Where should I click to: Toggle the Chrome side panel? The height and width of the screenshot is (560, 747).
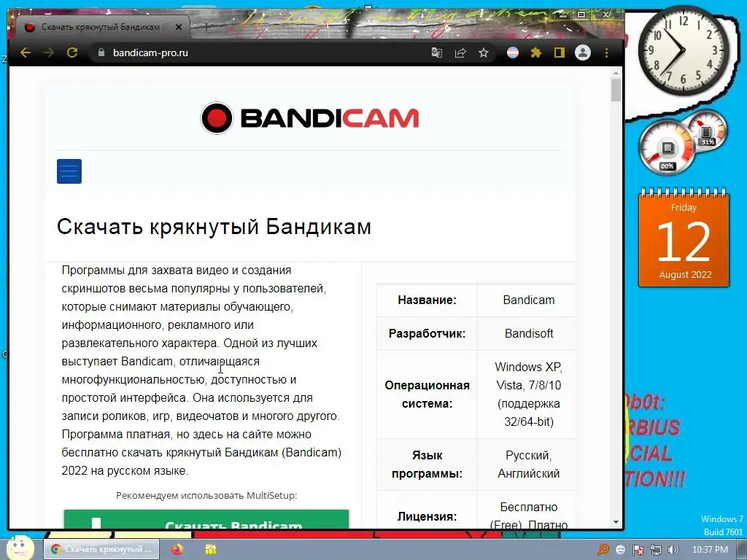click(560, 52)
